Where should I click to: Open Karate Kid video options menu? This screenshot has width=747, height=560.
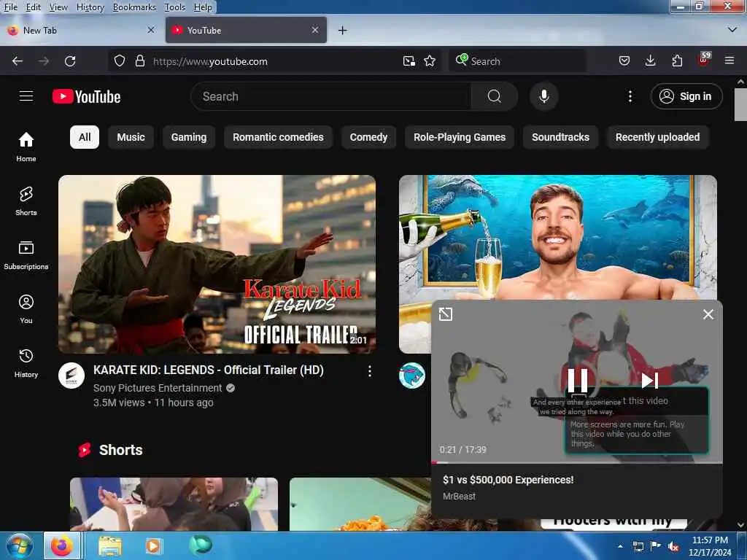(370, 371)
